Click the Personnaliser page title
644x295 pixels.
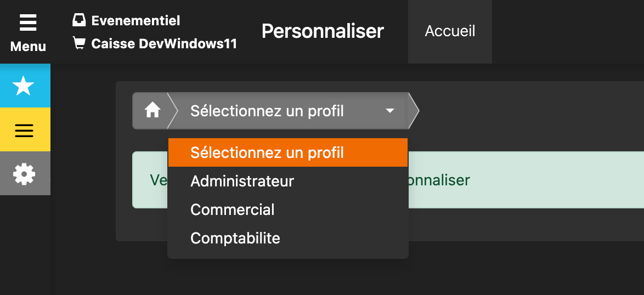(x=323, y=31)
